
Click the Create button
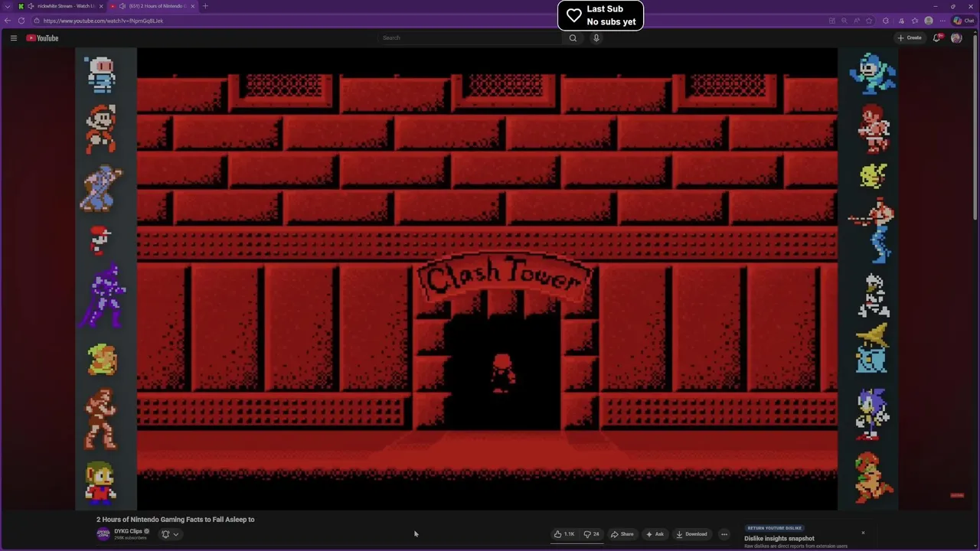pos(910,37)
